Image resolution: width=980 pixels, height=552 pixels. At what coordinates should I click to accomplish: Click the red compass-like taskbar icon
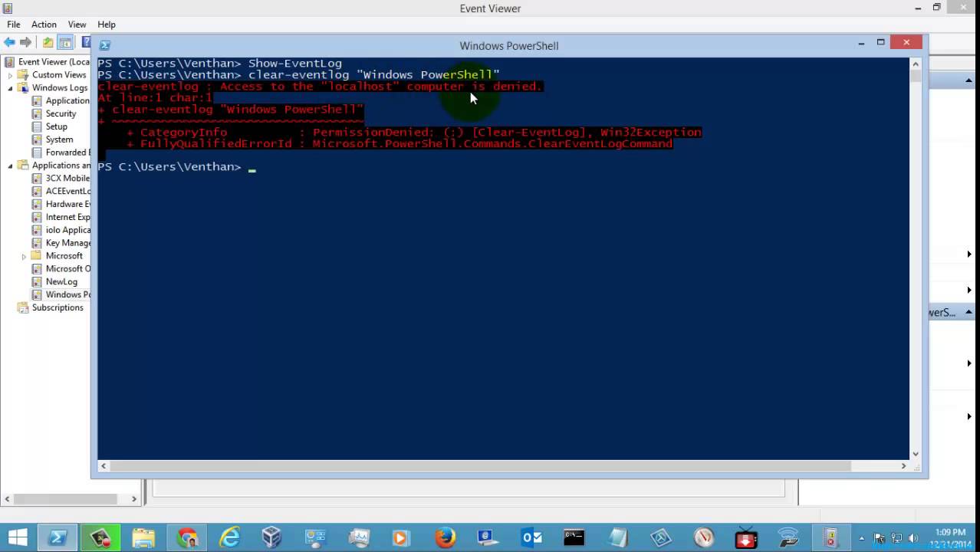coord(704,537)
